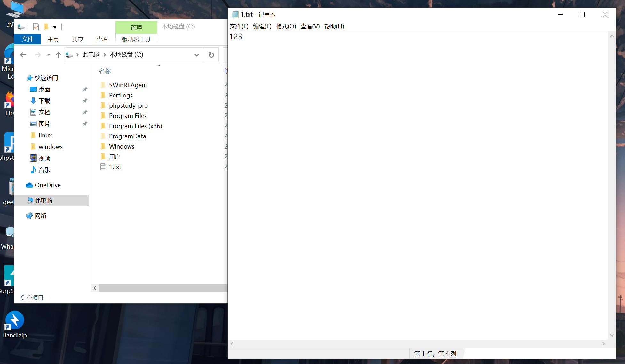This screenshot has width=625, height=364.
Task: Click 本地磁盘 (C:) breadcrumb segment
Action: [x=126, y=55]
